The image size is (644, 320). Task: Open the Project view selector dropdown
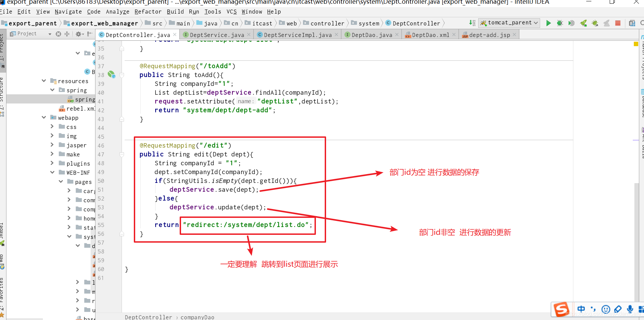pyautogui.click(x=50, y=34)
